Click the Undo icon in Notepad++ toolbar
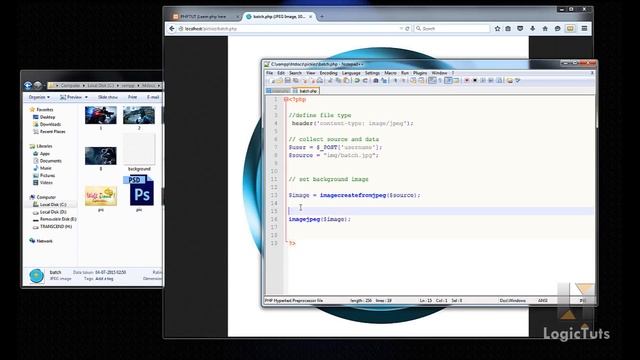The image size is (640, 360). coord(357,81)
